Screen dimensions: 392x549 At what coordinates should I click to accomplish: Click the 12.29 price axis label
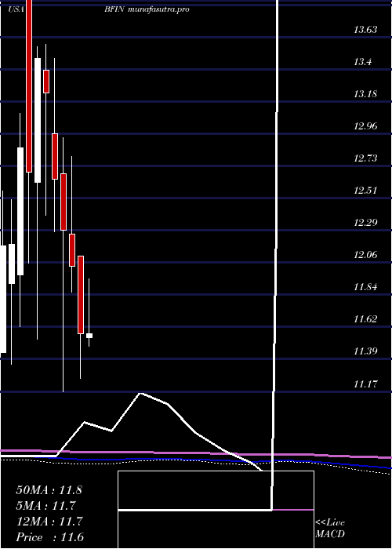point(365,222)
